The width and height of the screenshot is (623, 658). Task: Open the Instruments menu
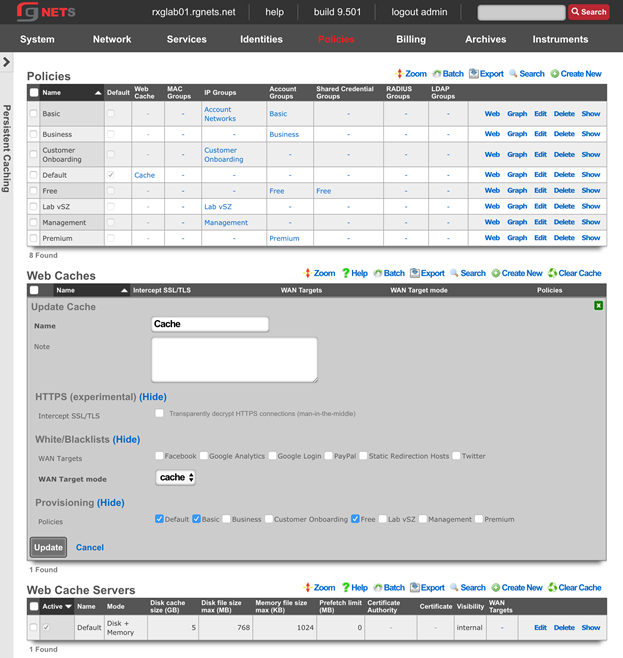pyautogui.click(x=560, y=39)
